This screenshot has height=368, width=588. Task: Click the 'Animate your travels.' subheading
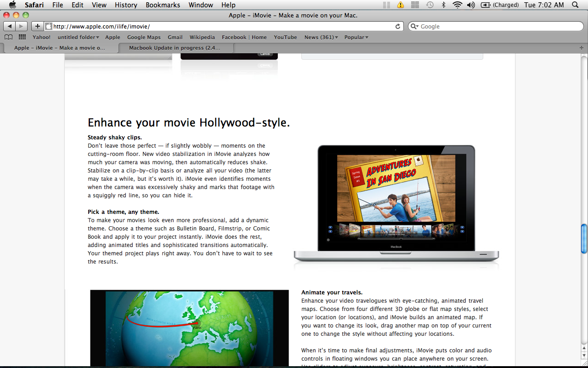(332, 293)
